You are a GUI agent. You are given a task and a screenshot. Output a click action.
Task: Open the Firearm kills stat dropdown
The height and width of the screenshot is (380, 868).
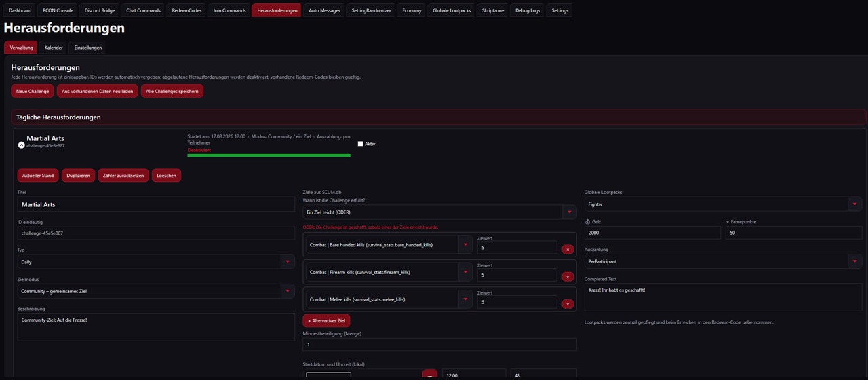pyautogui.click(x=389, y=272)
